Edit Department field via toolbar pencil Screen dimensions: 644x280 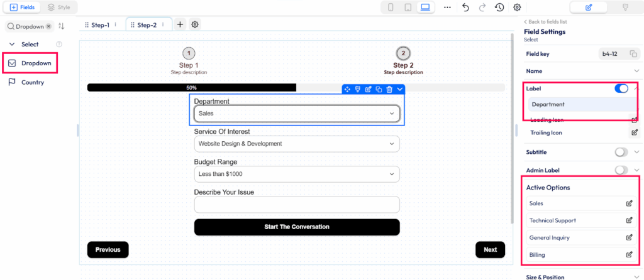coord(369,89)
